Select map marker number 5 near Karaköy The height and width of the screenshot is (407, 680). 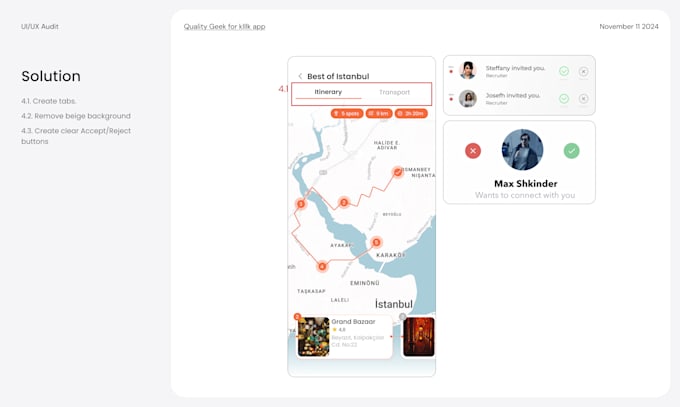click(x=376, y=242)
